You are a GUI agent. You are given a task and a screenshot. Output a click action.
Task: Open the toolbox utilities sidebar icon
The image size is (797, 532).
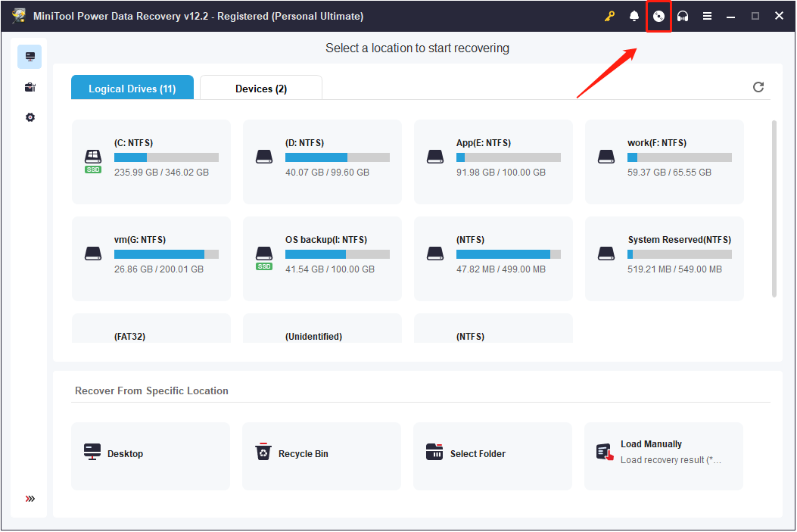point(30,87)
